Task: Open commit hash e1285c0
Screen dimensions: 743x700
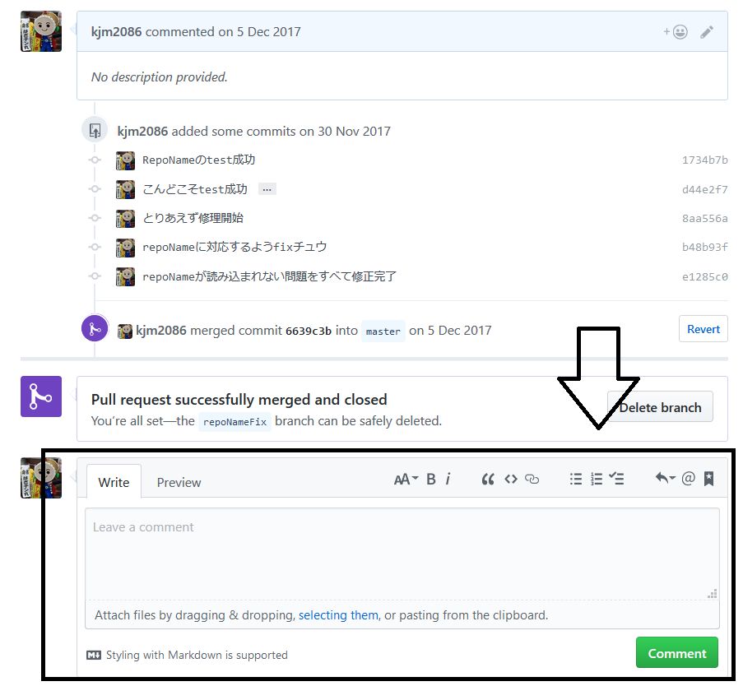Action: pos(704,276)
